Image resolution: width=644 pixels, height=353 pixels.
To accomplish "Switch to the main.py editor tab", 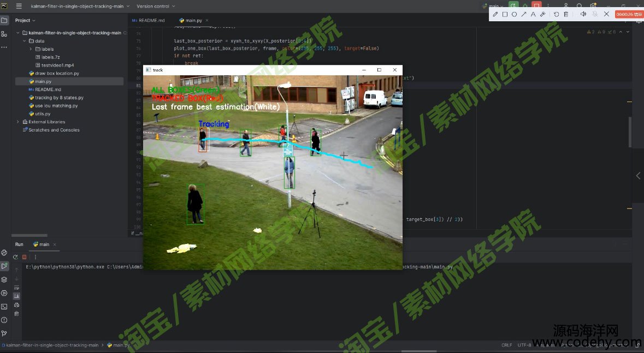I will pos(191,20).
